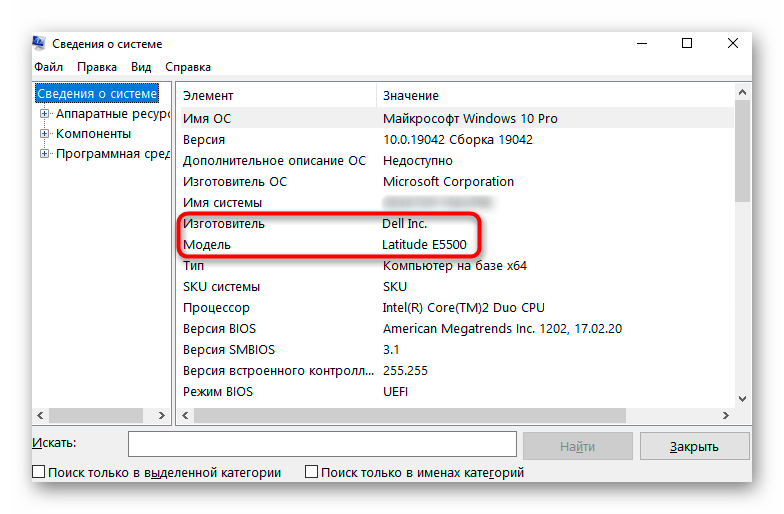Image resolution: width=784 pixels, height=514 pixels.
Task: Select the Имя ОС row
Action: [457, 118]
